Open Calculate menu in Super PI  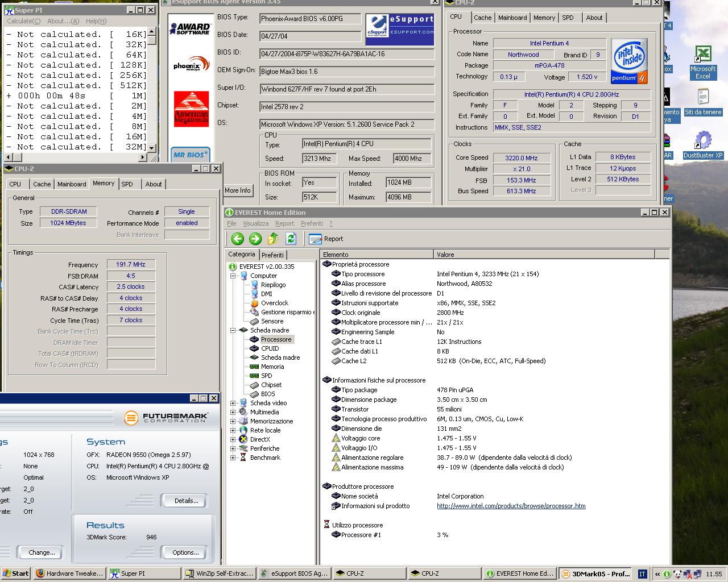click(23, 21)
